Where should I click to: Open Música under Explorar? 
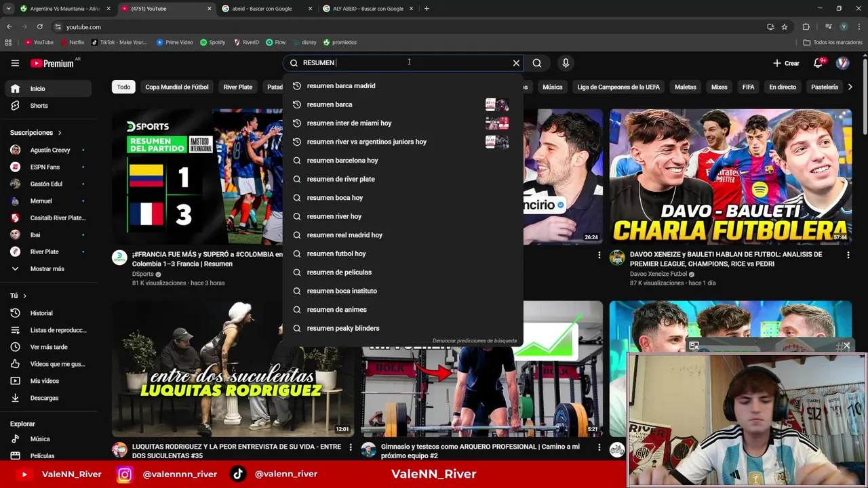[47, 439]
